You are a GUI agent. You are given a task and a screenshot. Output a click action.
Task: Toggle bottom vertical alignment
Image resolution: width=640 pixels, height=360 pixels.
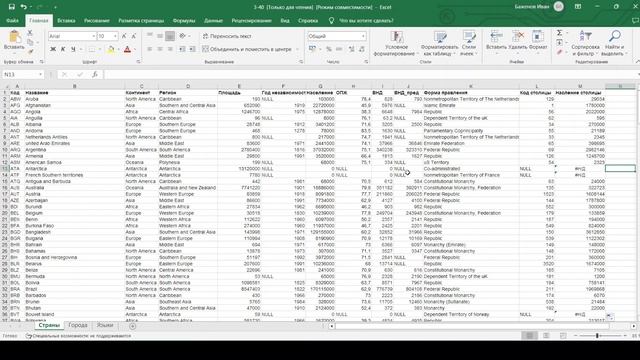[x=170, y=36]
